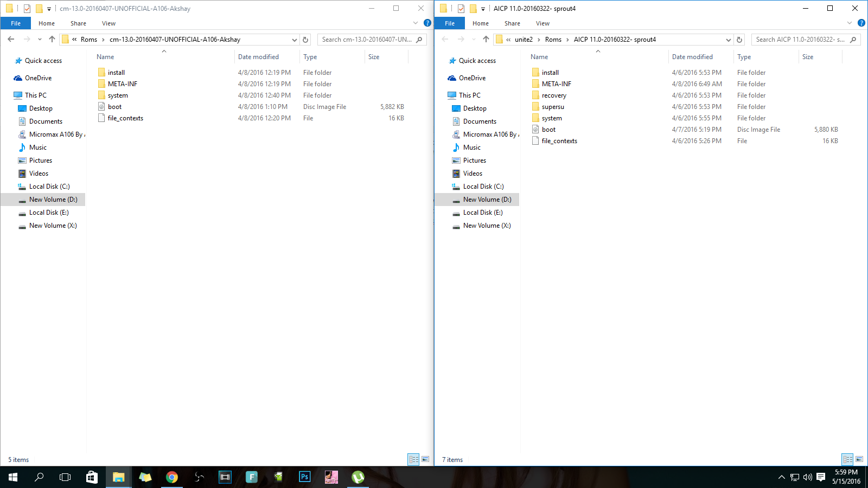Open Photoshop from the taskbar
The image size is (868, 488).
point(304,477)
